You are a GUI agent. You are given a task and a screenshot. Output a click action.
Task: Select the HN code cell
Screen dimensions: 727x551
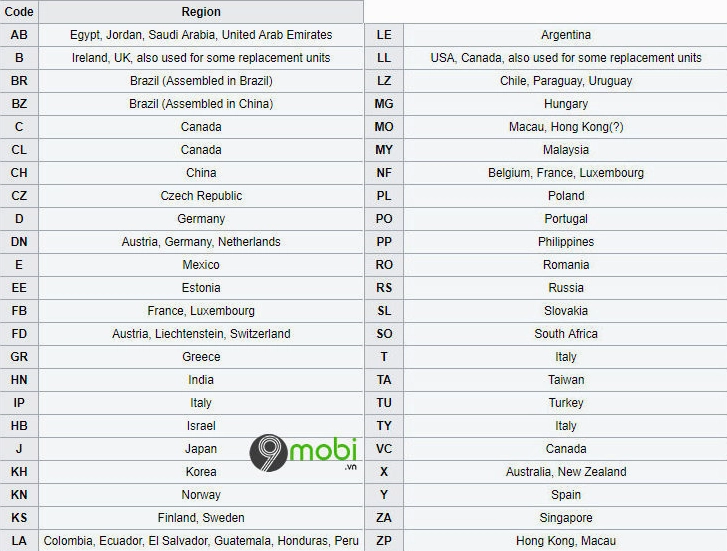click(x=19, y=380)
